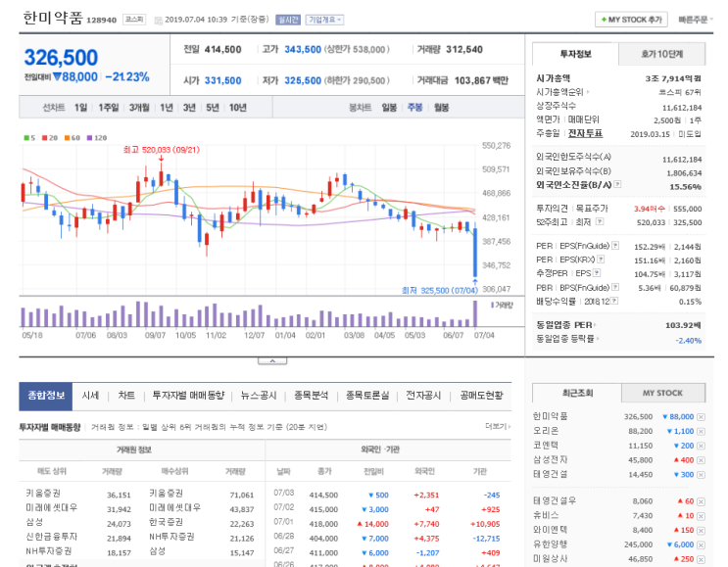
Task: Select the 1일 line chart period
Action: [x=80, y=108]
